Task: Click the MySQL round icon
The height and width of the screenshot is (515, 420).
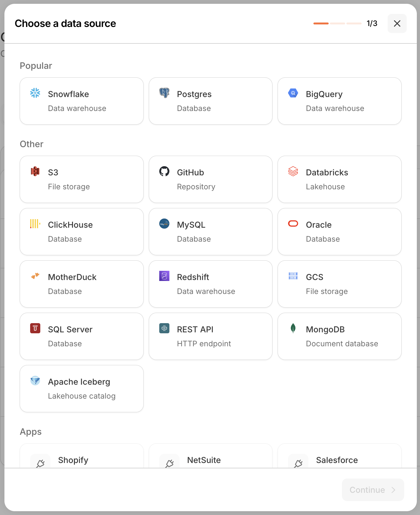Action: pyautogui.click(x=164, y=224)
